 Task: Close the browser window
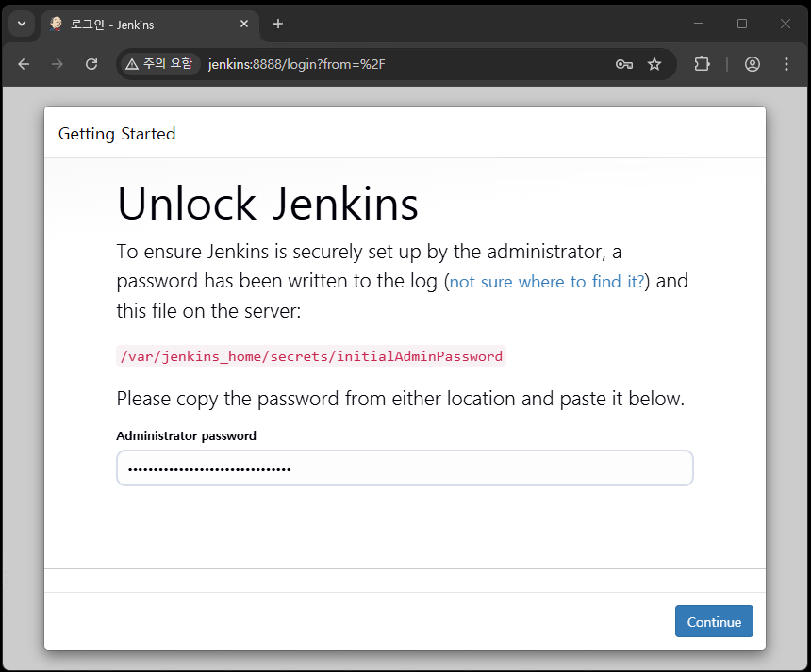(x=786, y=24)
